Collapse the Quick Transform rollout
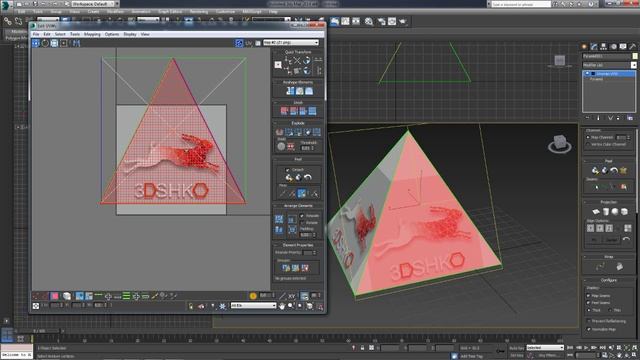Viewport: 640px width, 360px height. click(x=298, y=52)
